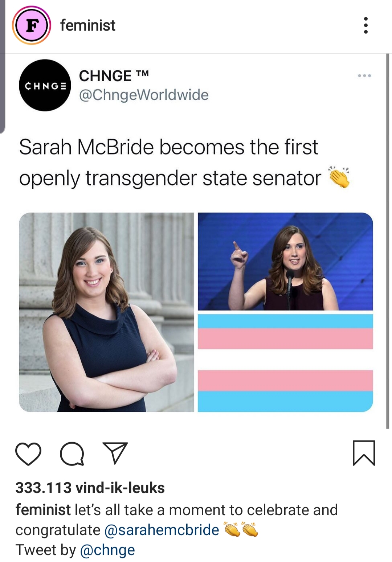The width and height of the screenshot is (392, 562).
Task: Open the podium speech photo
Action: tap(285, 262)
